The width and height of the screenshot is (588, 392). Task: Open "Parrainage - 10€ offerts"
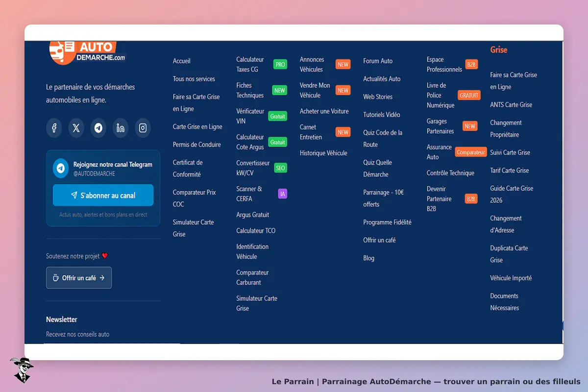[x=384, y=198]
